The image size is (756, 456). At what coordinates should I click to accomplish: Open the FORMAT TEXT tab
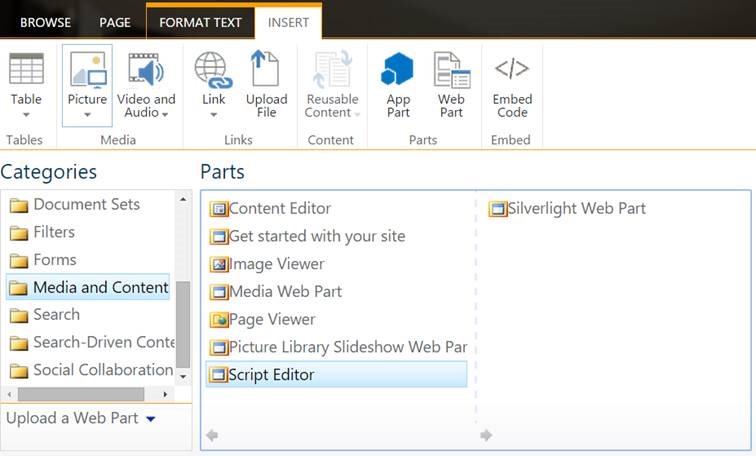point(200,23)
